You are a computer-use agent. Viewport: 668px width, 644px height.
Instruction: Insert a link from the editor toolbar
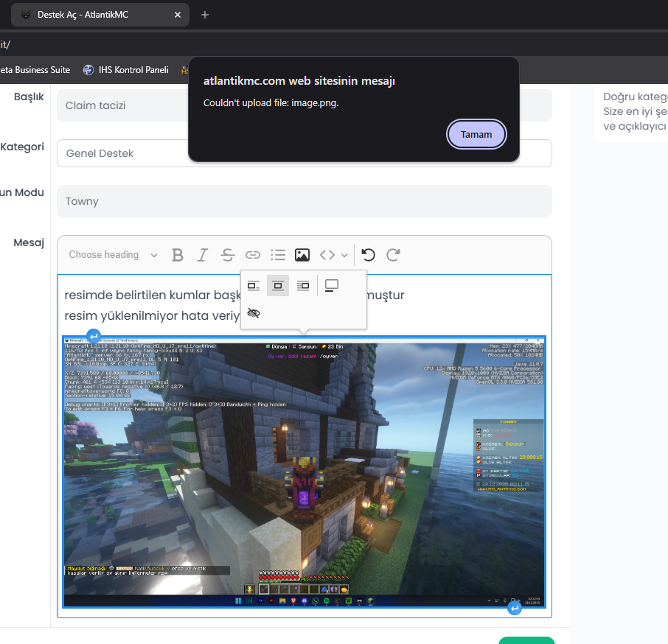253,255
